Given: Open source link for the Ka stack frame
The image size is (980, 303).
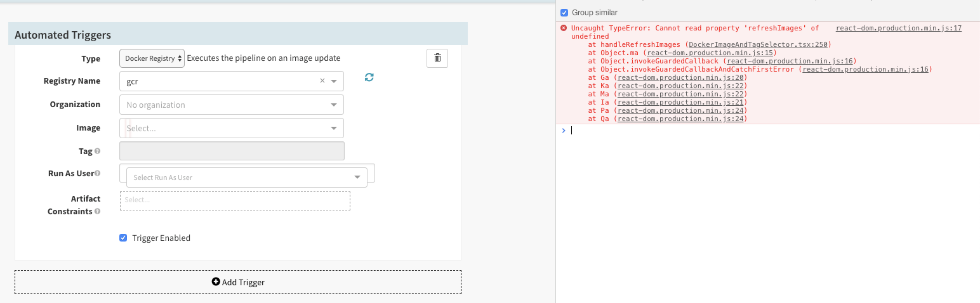Looking at the screenshot, I should click(680, 86).
